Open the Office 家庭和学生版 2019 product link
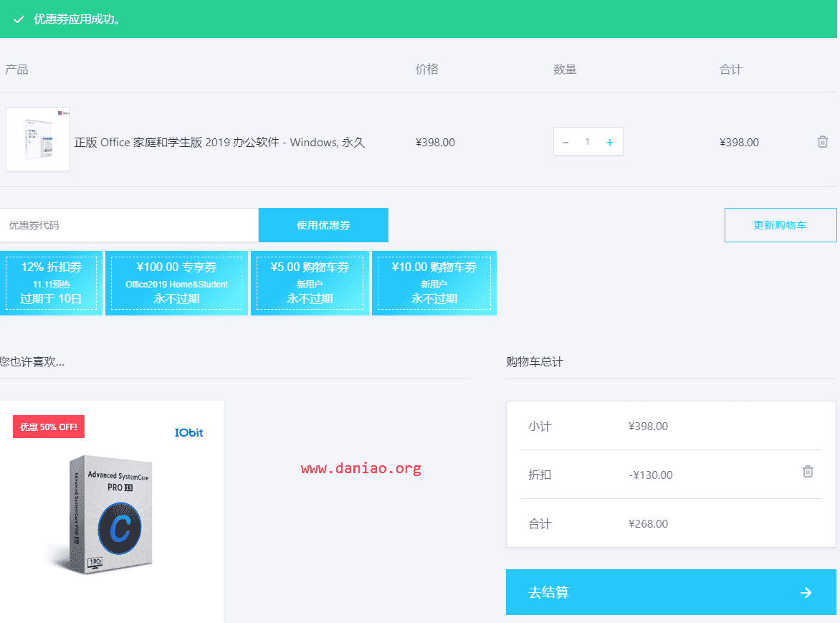Screen dimensions: 840x623 [219, 143]
